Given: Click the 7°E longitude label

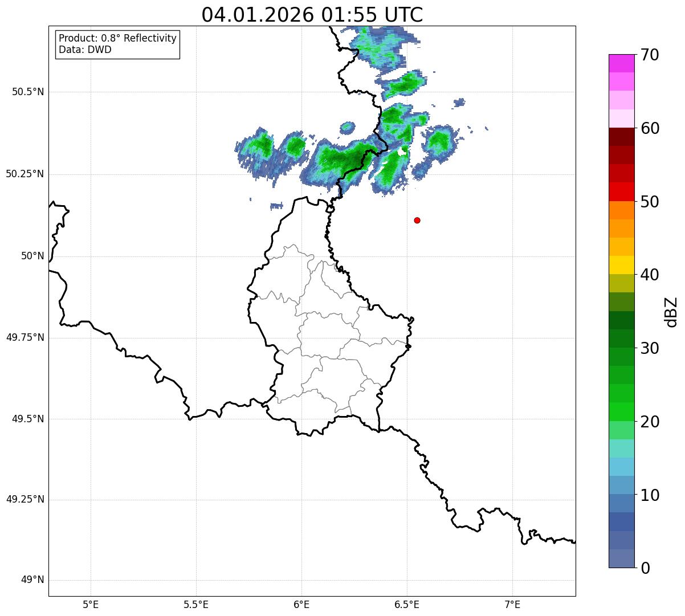Looking at the screenshot, I should [x=512, y=605].
